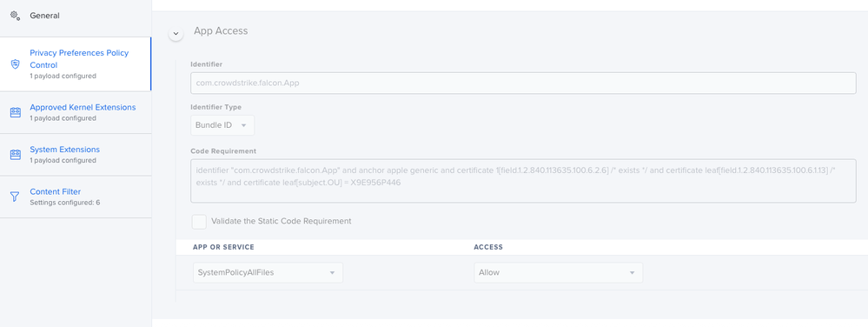Screen dimensions: 868x327
Task: Open the Allow access dropdown
Action: [558, 273]
